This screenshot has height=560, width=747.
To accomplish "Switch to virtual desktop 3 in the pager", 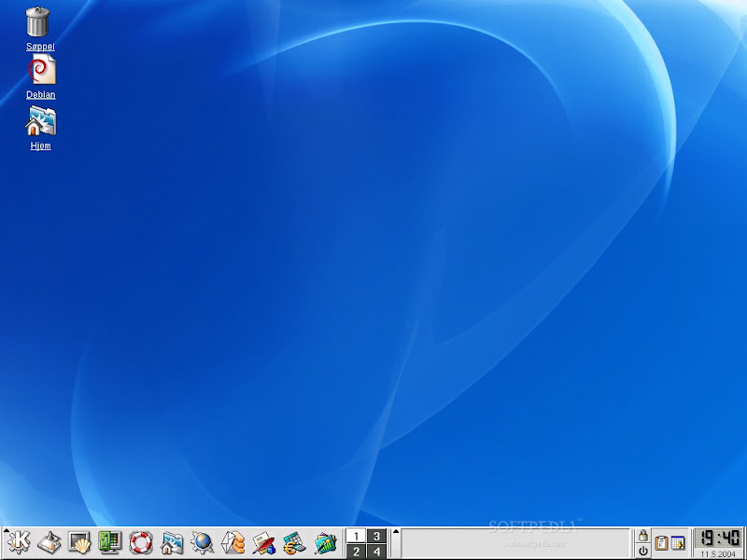I will tap(376, 535).
